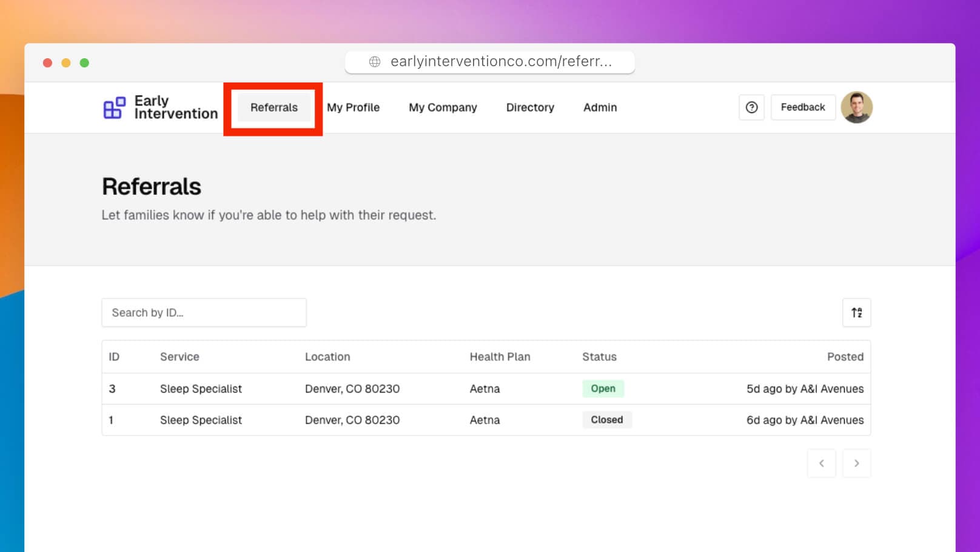Click the Status column header

point(599,357)
